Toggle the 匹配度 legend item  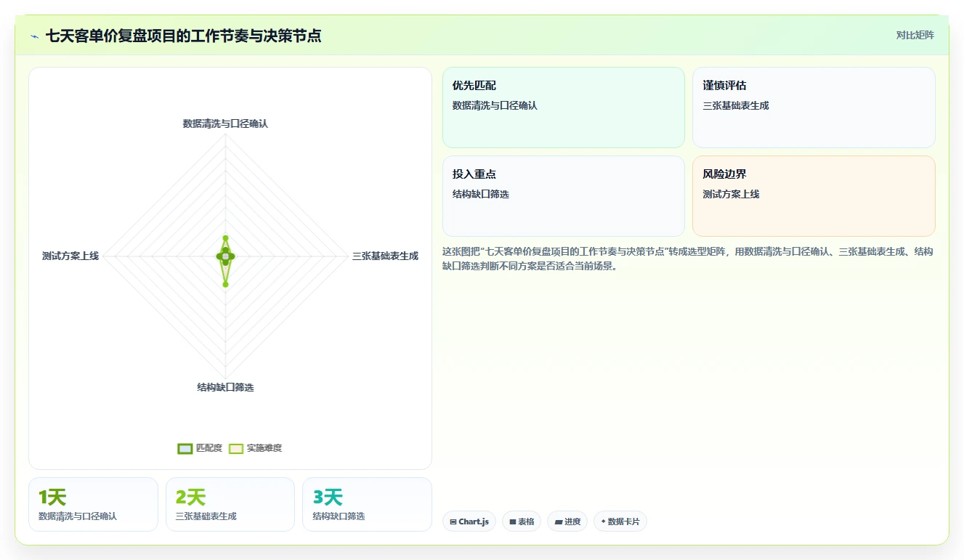click(200, 448)
